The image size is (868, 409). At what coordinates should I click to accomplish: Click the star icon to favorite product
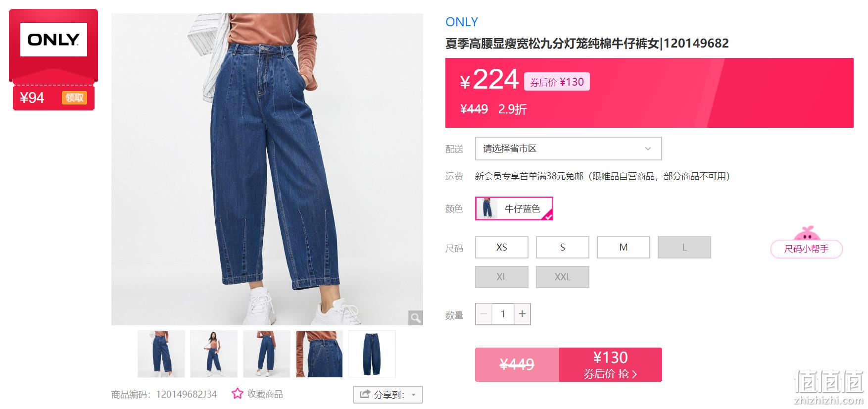click(x=238, y=394)
